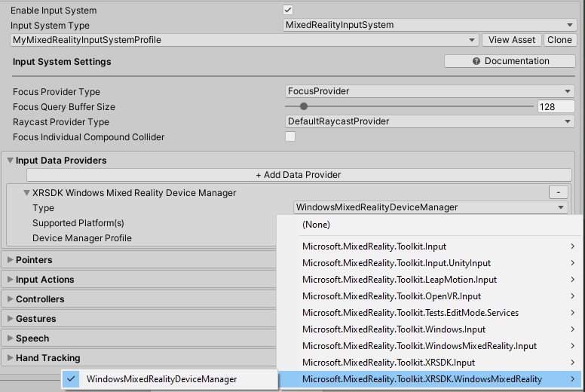Collapse the Input Data Providers section
Screen dimensions: 585x392
(10, 161)
